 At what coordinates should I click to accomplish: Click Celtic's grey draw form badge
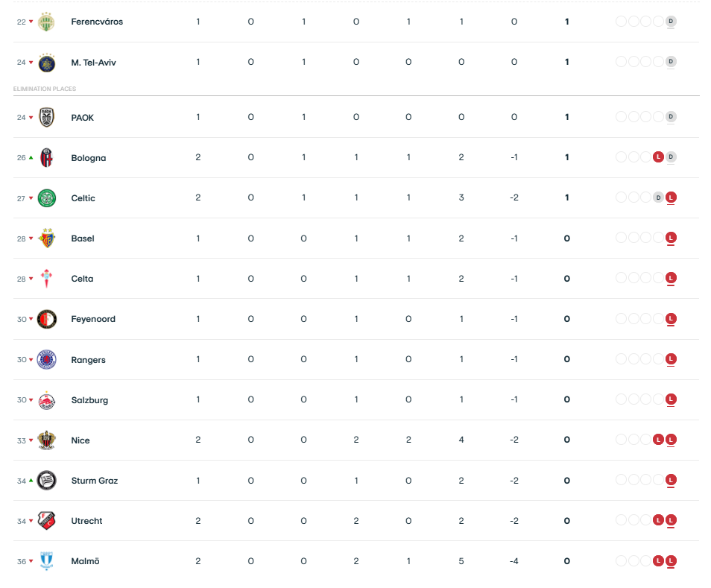658,197
